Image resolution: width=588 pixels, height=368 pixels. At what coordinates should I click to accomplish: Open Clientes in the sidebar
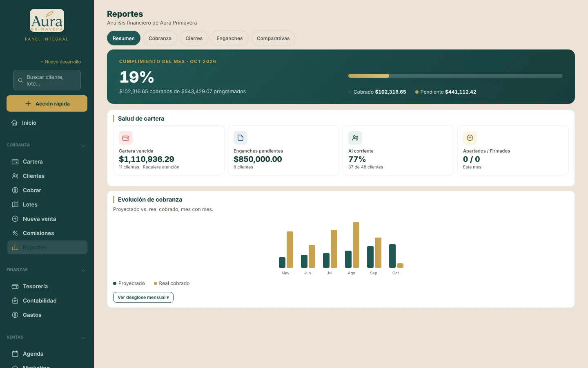(47, 176)
